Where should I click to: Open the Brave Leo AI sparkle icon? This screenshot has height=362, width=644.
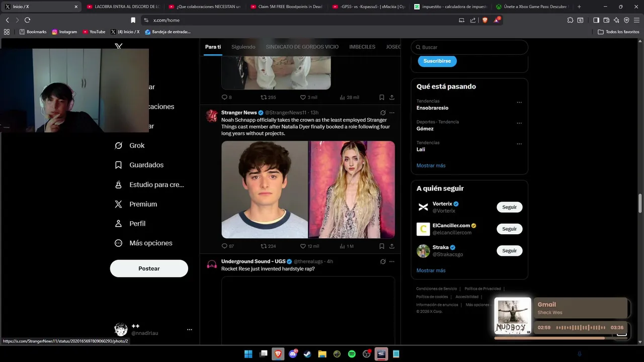coord(616,20)
